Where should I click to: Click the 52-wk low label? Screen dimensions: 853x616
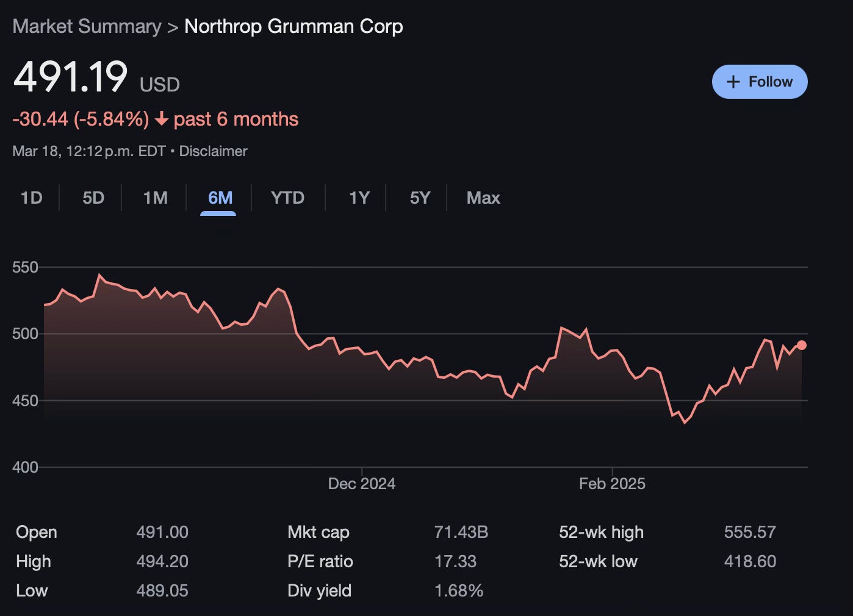click(x=598, y=561)
